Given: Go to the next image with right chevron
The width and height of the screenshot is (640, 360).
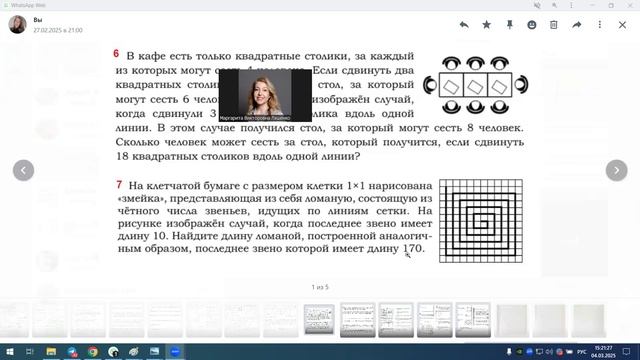Looking at the screenshot, I should (x=616, y=170).
